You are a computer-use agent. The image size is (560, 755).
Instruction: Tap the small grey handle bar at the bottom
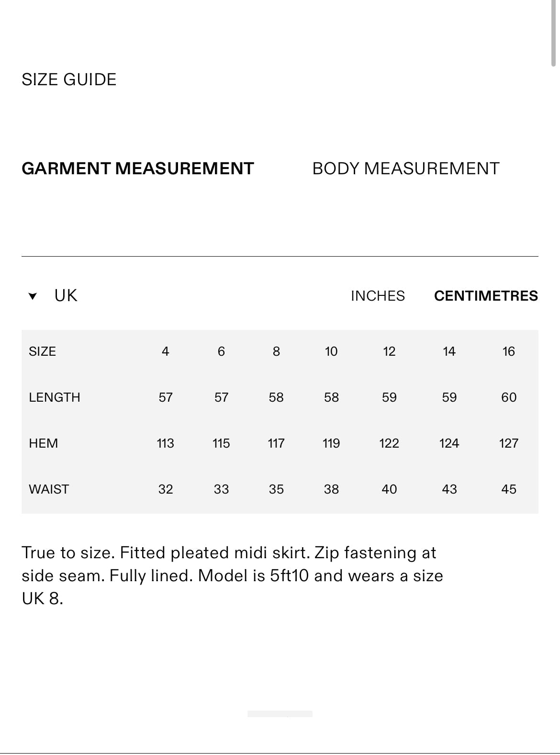click(x=280, y=714)
